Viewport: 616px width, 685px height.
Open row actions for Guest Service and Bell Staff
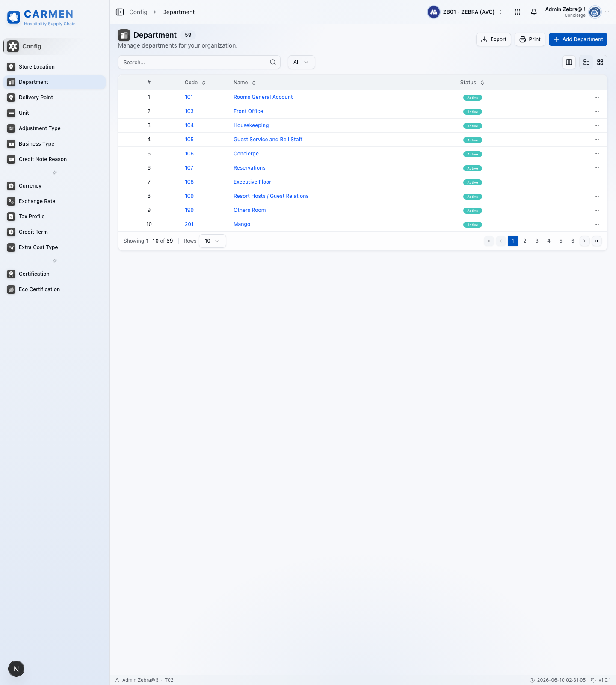point(597,140)
